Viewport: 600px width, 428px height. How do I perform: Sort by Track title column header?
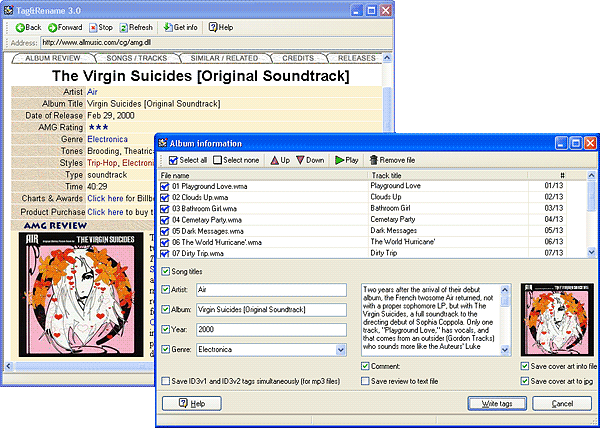(x=448, y=176)
